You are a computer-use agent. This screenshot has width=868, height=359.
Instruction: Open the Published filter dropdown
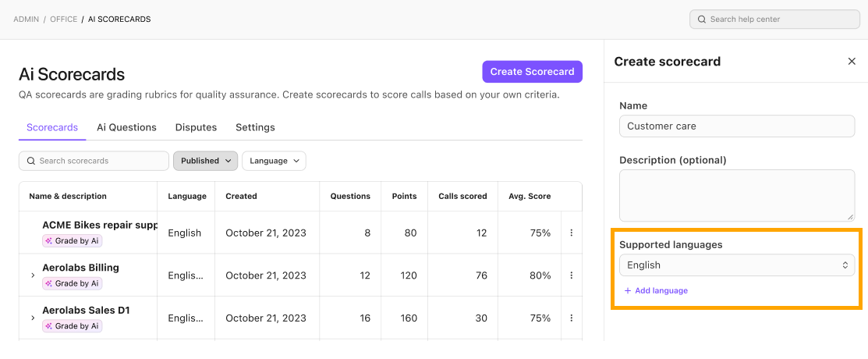[205, 161]
